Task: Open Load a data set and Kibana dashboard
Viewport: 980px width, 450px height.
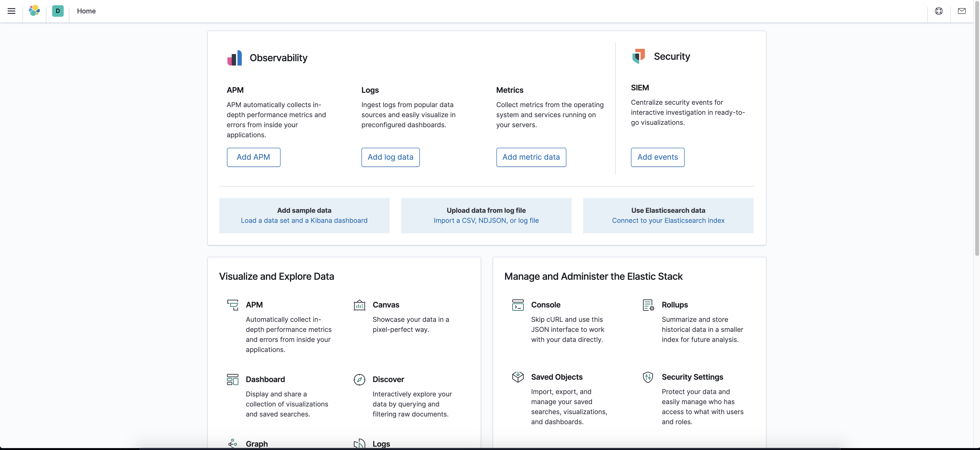Action: click(x=304, y=220)
